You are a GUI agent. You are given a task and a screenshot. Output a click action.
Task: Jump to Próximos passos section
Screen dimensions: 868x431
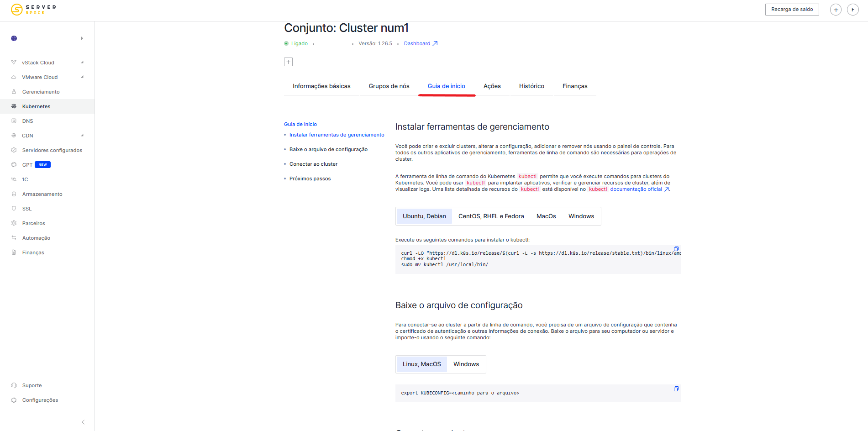pos(310,179)
